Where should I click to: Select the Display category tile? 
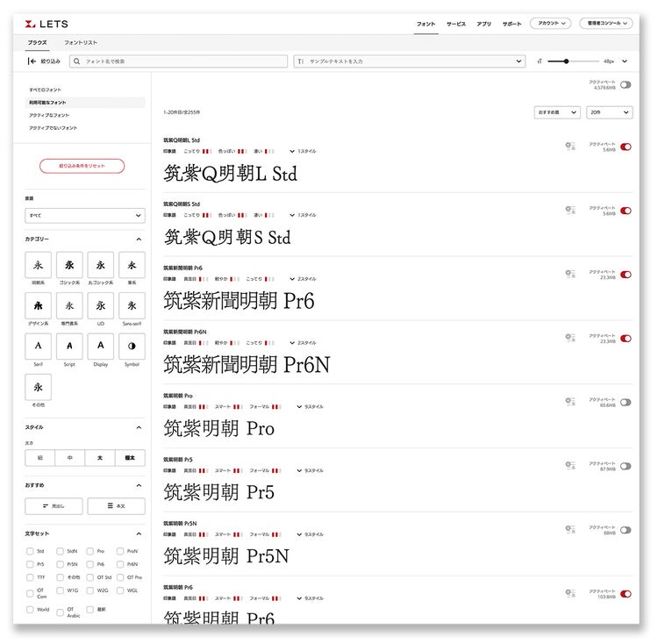tap(101, 346)
